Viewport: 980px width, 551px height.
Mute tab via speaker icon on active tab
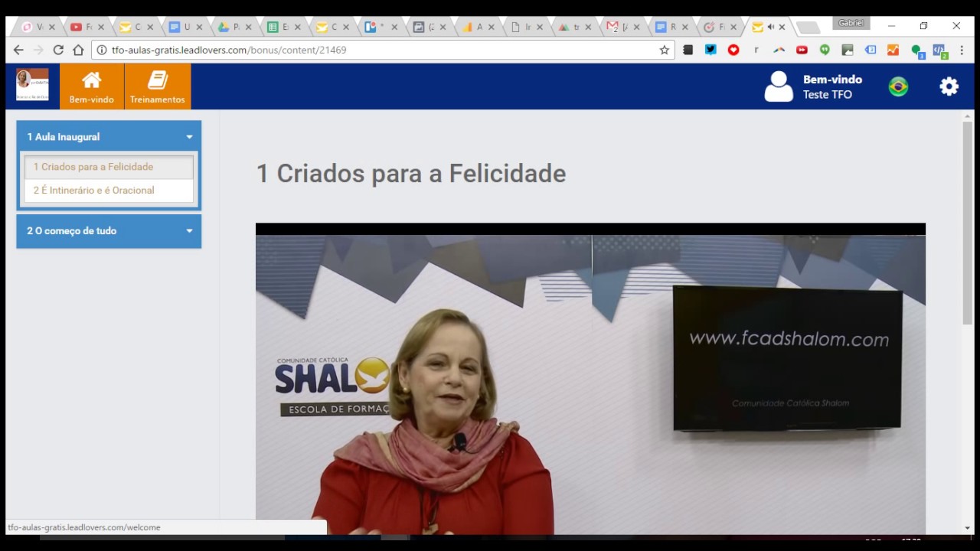click(770, 27)
